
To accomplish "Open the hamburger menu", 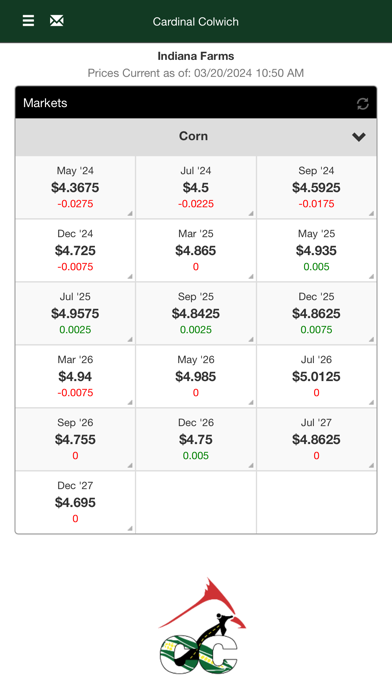I will click(28, 21).
